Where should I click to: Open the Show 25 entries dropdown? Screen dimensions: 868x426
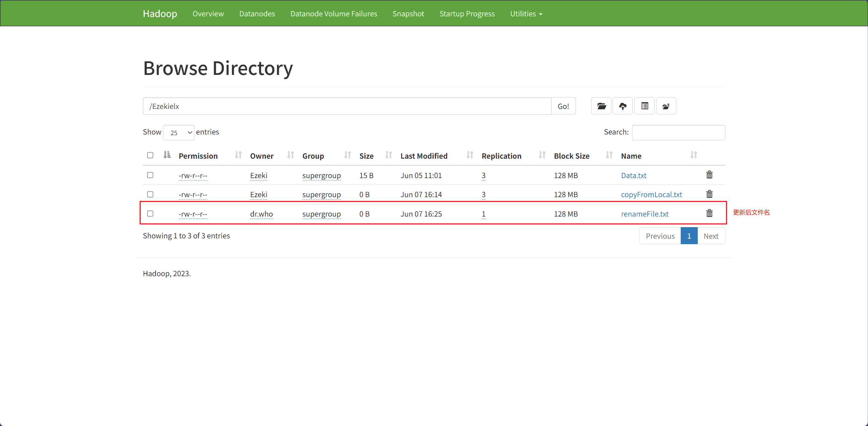(x=179, y=132)
